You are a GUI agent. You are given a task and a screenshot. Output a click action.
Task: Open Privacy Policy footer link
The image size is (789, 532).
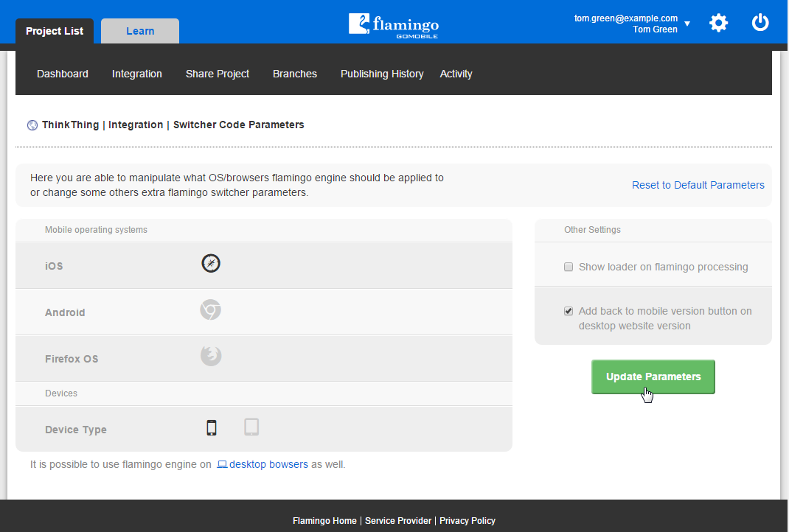(x=468, y=521)
